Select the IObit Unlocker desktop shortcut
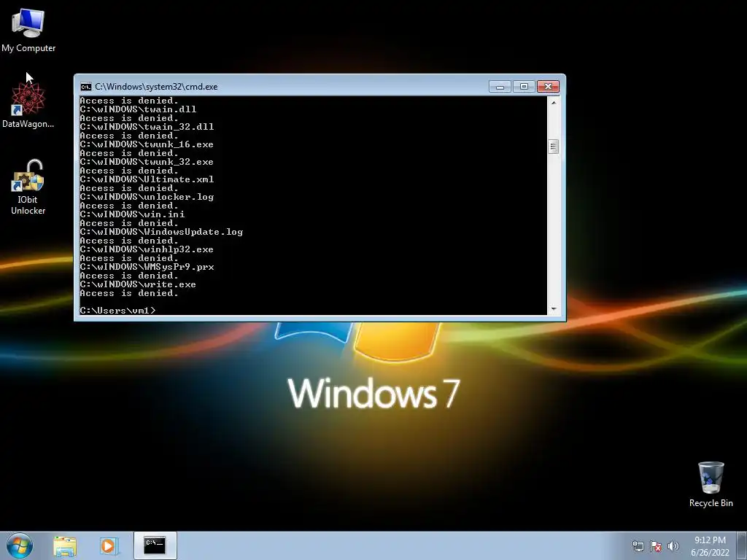This screenshot has height=560, width=747. coord(28,187)
